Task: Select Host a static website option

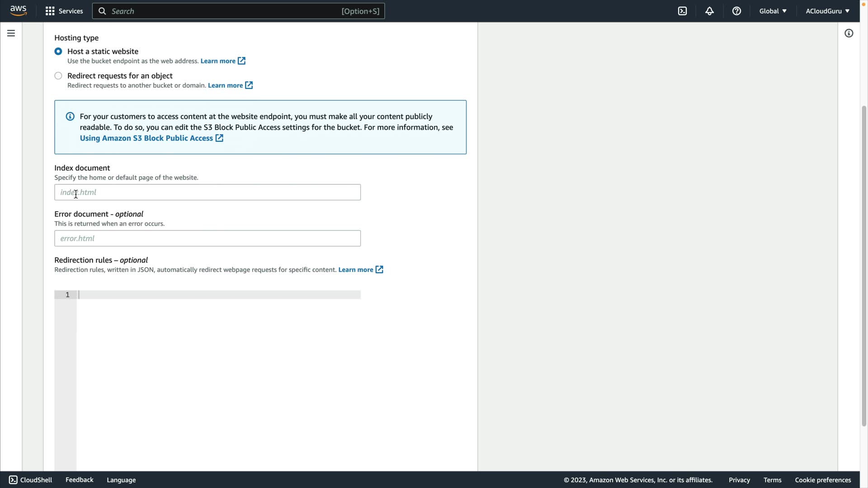Action: [x=58, y=52]
